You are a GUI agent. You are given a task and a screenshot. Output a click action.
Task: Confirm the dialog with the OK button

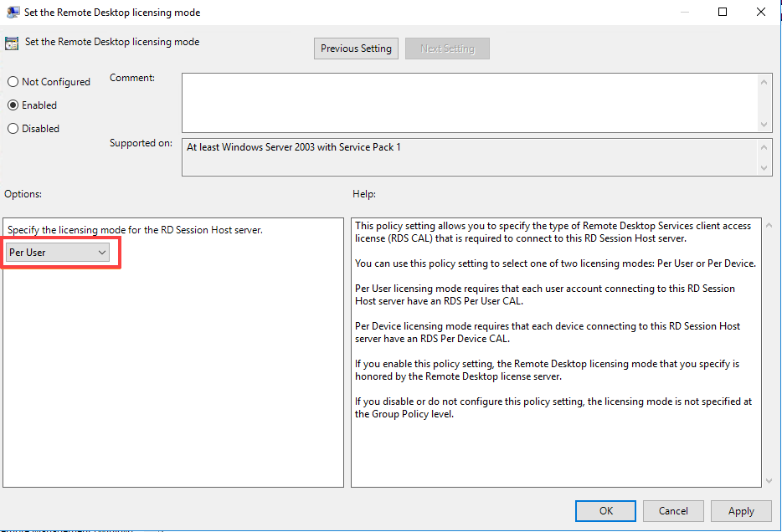click(x=605, y=511)
